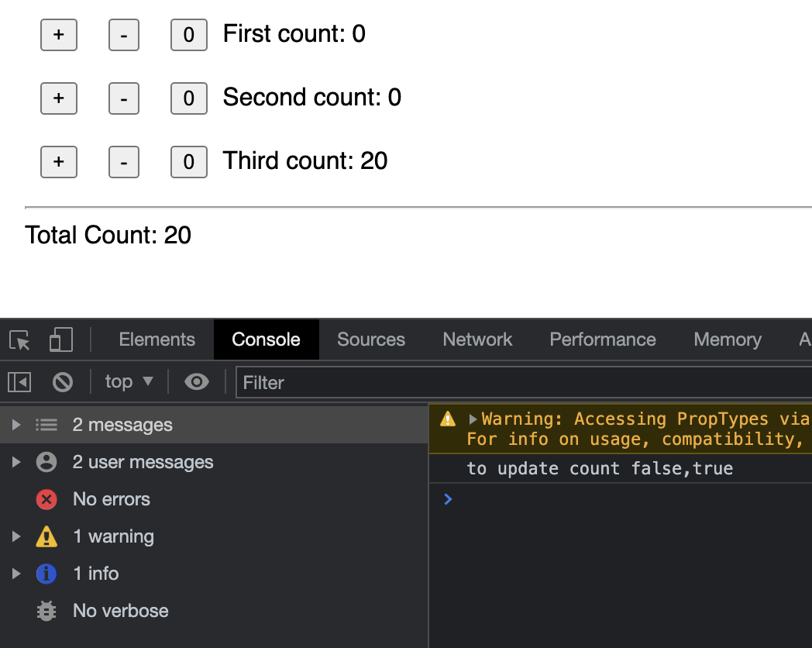Image resolution: width=812 pixels, height=648 pixels.
Task: Click the console Filter input field
Action: (519, 382)
